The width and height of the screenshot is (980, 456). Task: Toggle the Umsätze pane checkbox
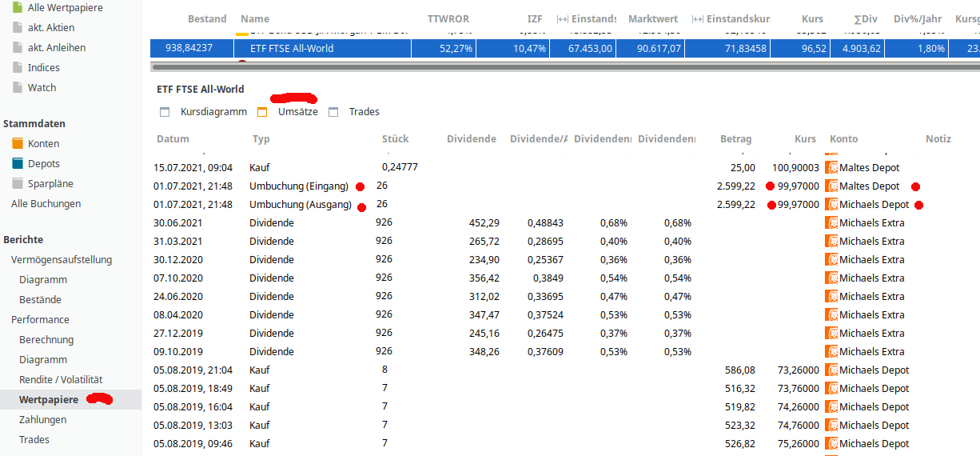tap(262, 112)
